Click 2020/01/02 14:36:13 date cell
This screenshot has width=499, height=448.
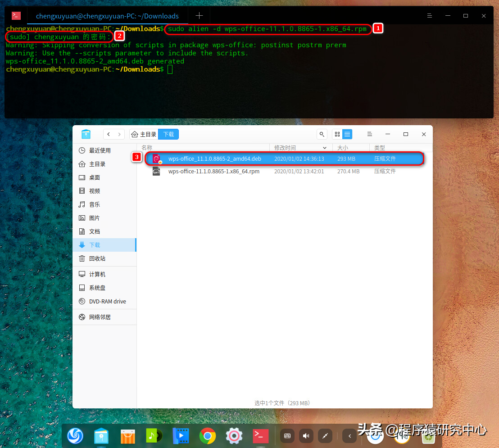299,158
